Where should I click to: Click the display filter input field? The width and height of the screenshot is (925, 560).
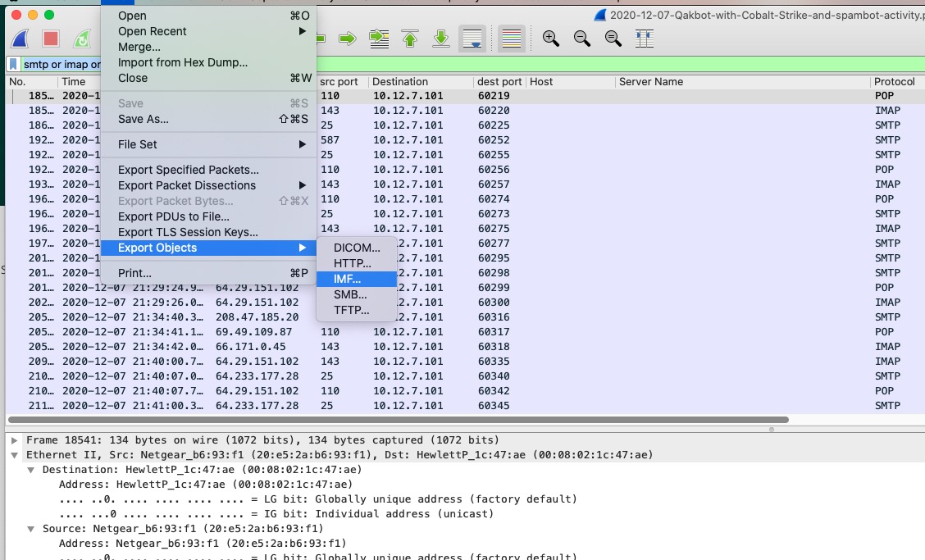tap(472, 64)
